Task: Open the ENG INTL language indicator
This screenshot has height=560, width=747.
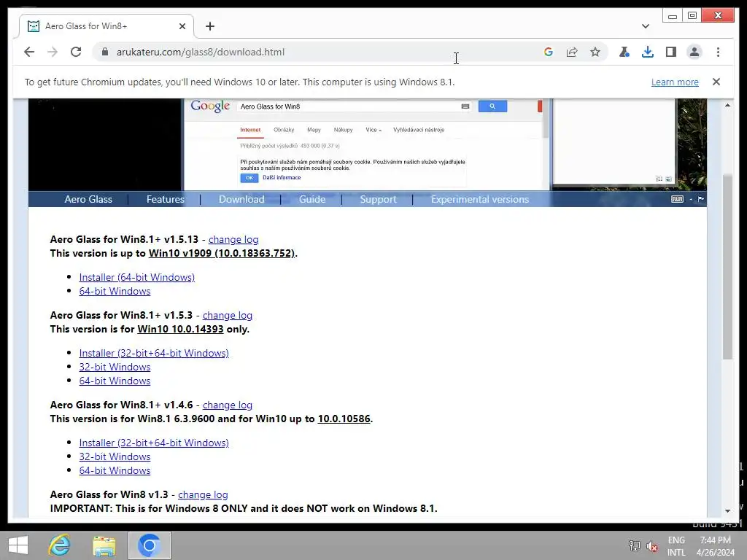Action: coord(676,546)
